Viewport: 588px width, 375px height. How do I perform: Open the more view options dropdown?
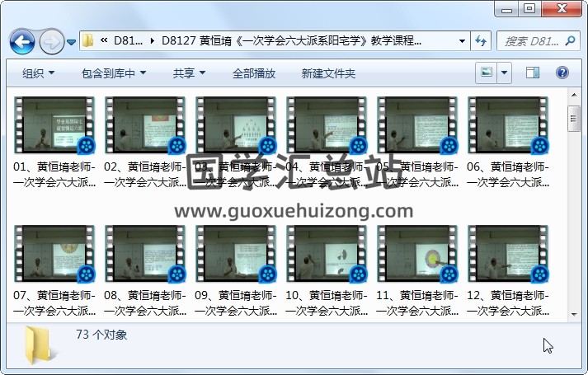coord(505,73)
